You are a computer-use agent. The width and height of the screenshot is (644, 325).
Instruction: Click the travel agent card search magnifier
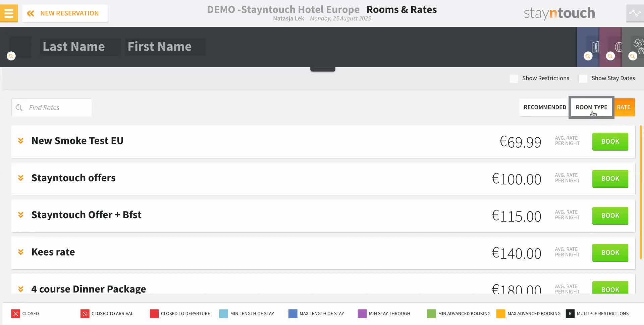(x=610, y=56)
